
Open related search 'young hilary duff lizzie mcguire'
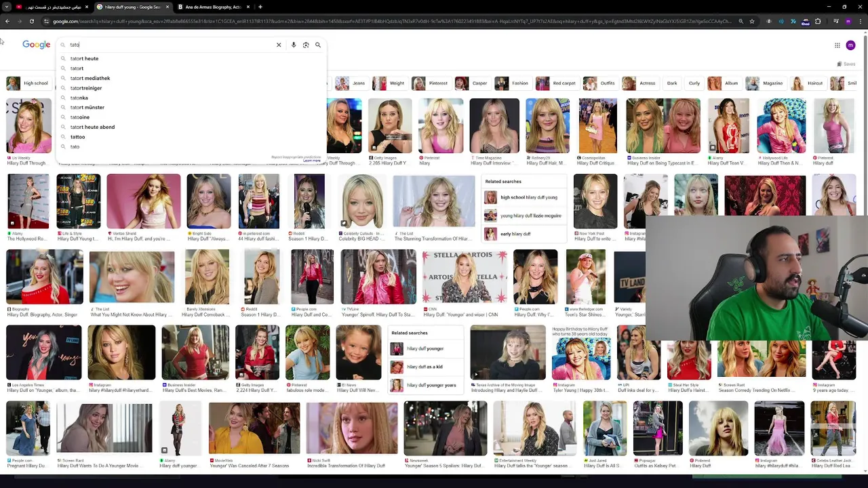click(x=525, y=216)
